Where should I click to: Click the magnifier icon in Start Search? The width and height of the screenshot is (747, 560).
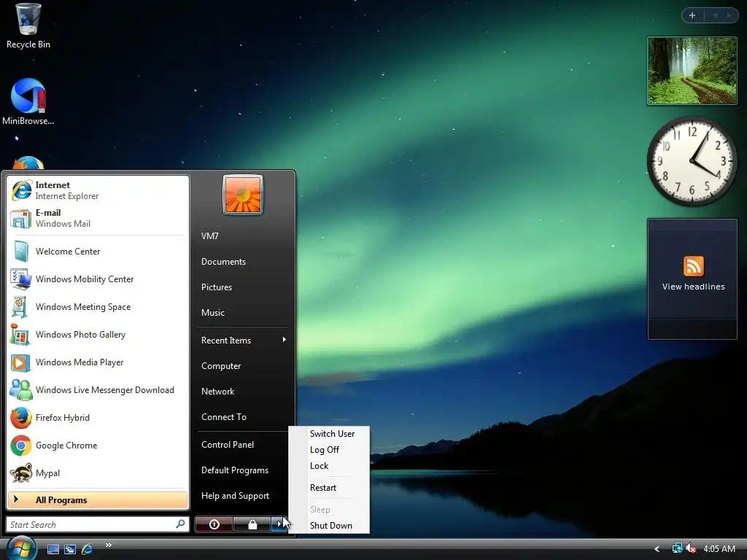(x=180, y=524)
